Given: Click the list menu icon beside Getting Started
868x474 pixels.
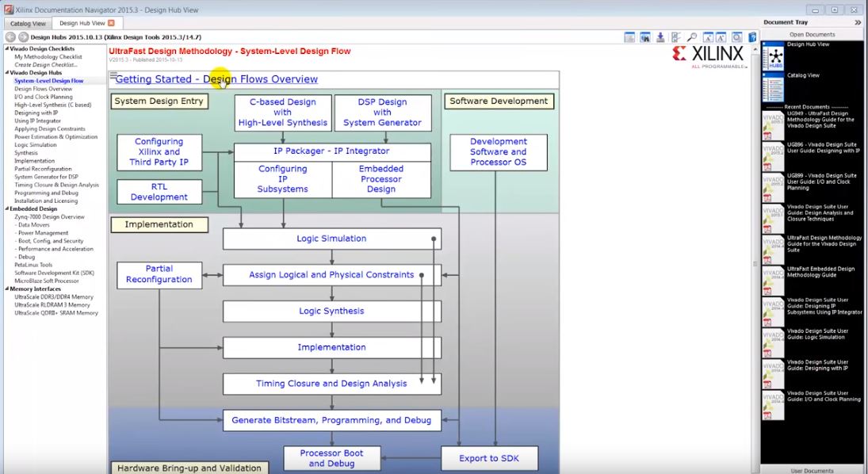Looking at the screenshot, I should (x=113, y=75).
